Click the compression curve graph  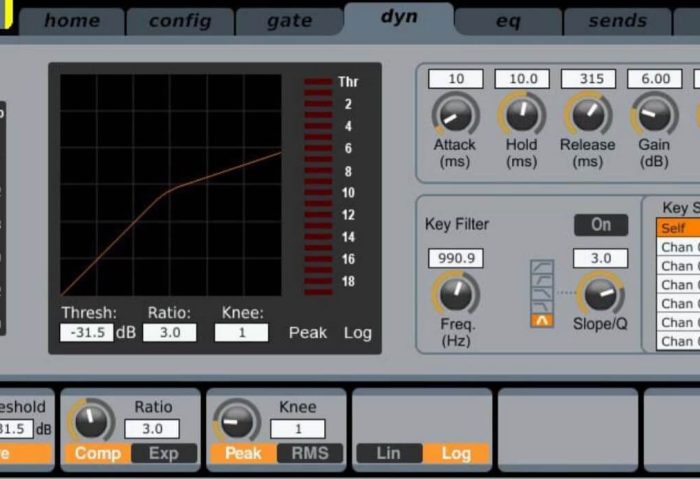tap(171, 185)
